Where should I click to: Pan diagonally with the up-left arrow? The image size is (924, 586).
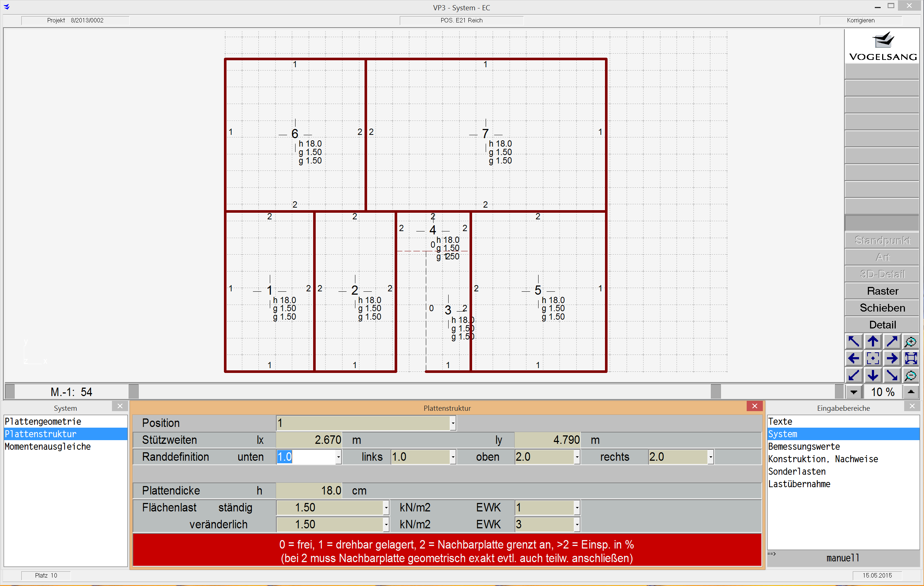click(x=854, y=341)
